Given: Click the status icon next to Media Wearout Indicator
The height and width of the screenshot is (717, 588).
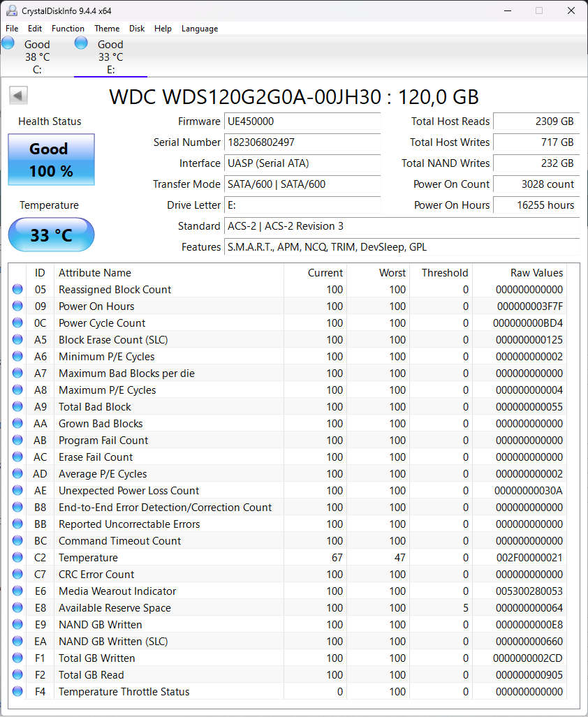Looking at the screenshot, I should tap(17, 591).
